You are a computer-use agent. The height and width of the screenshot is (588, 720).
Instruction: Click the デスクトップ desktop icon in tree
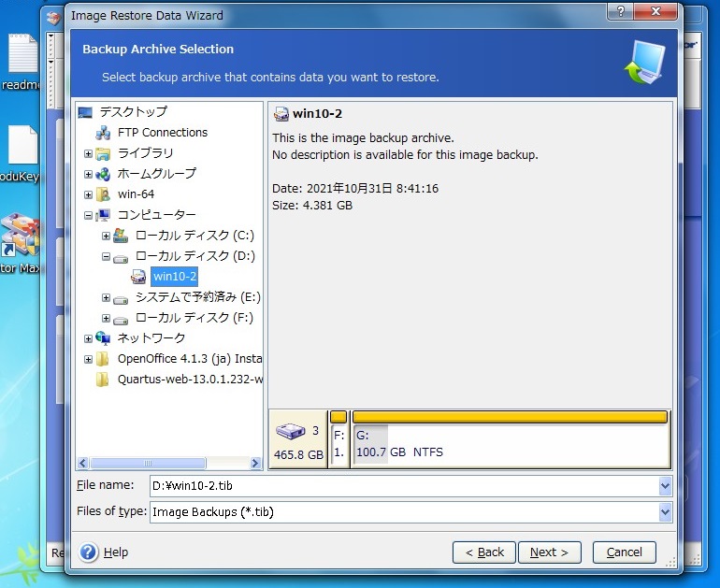(85, 112)
